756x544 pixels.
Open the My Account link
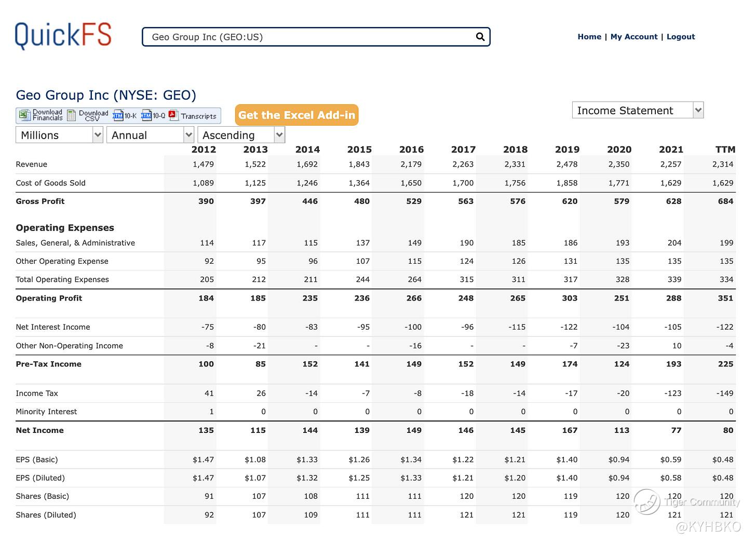coord(633,37)
